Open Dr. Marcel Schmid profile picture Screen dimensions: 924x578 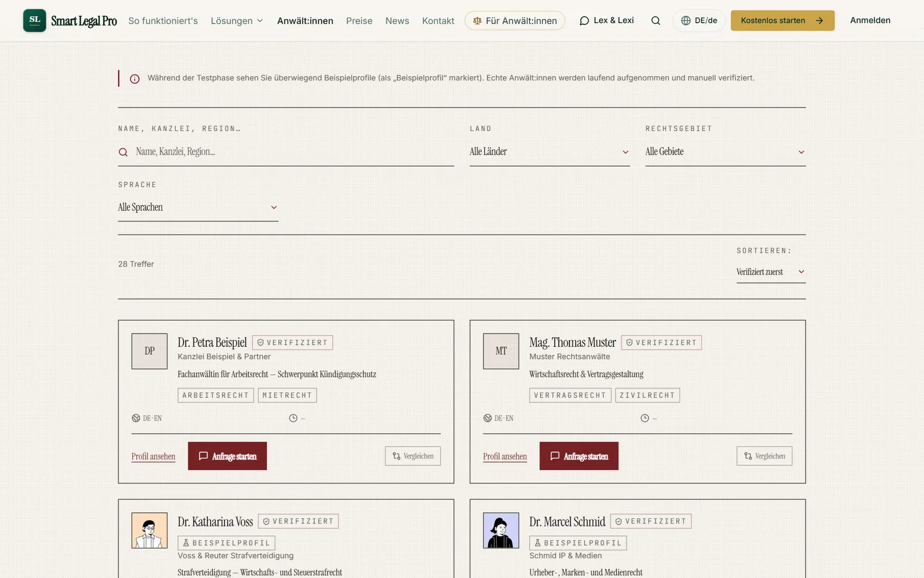(x=501, y=530)
